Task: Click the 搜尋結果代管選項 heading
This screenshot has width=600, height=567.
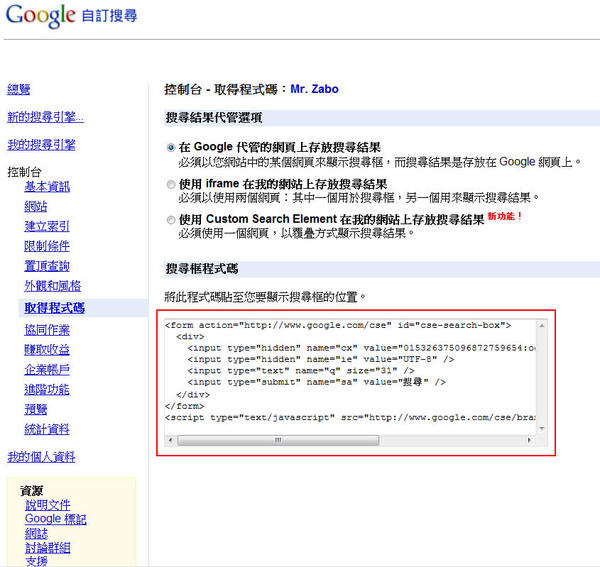Action: tap(214, 118)
